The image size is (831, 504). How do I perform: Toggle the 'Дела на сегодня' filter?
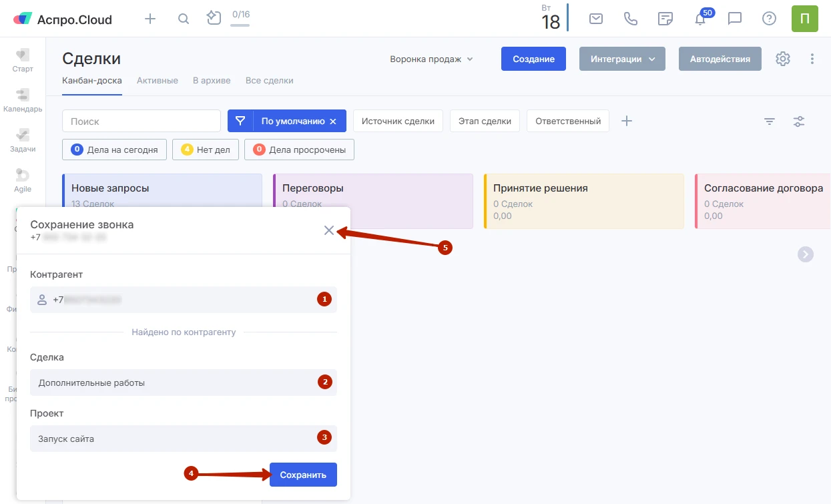[x=114, y=150]
